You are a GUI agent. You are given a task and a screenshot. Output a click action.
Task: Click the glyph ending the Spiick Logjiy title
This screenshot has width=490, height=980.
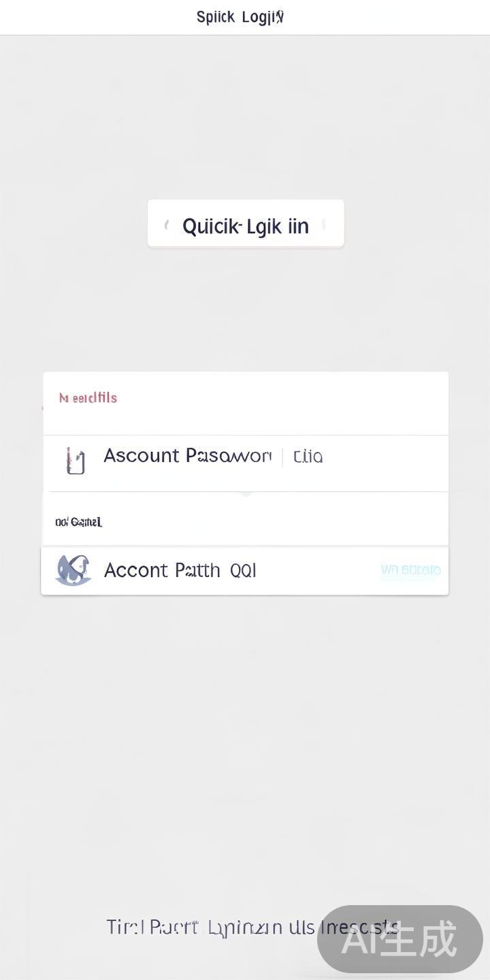coord(279,17)
